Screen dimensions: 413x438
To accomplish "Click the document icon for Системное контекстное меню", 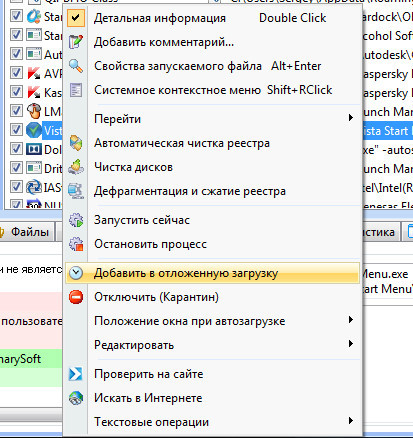I will click(x=76, y=90).
